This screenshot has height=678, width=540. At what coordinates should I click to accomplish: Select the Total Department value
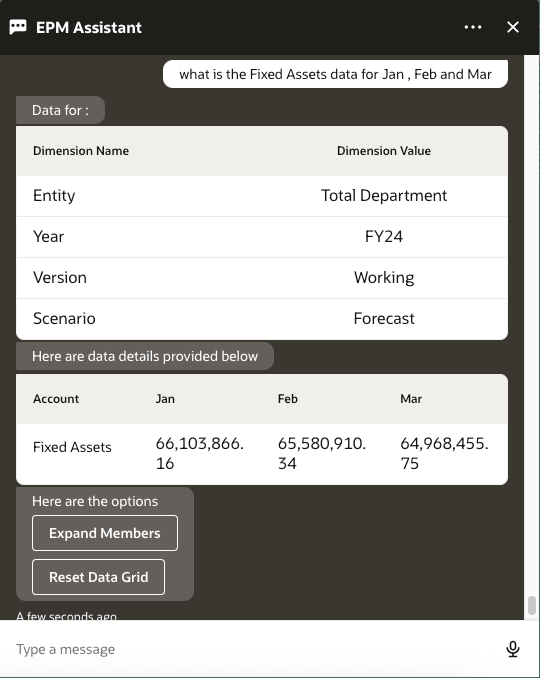point(384,195)
